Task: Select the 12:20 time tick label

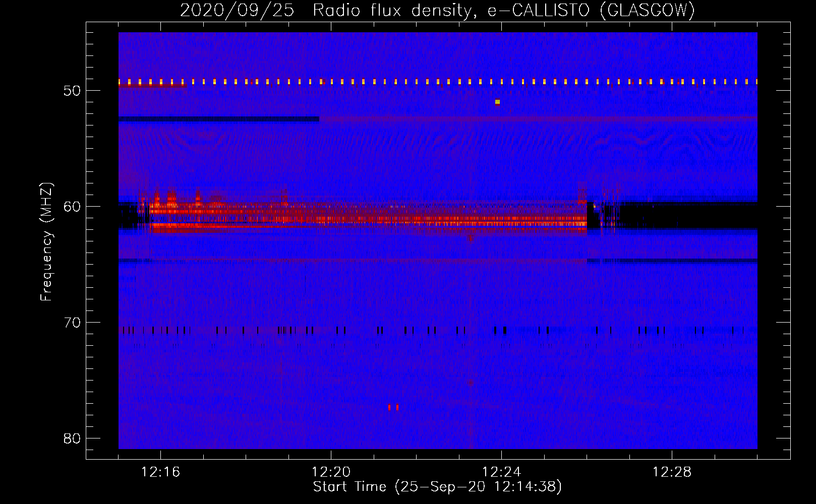Action: pos(331,472)
